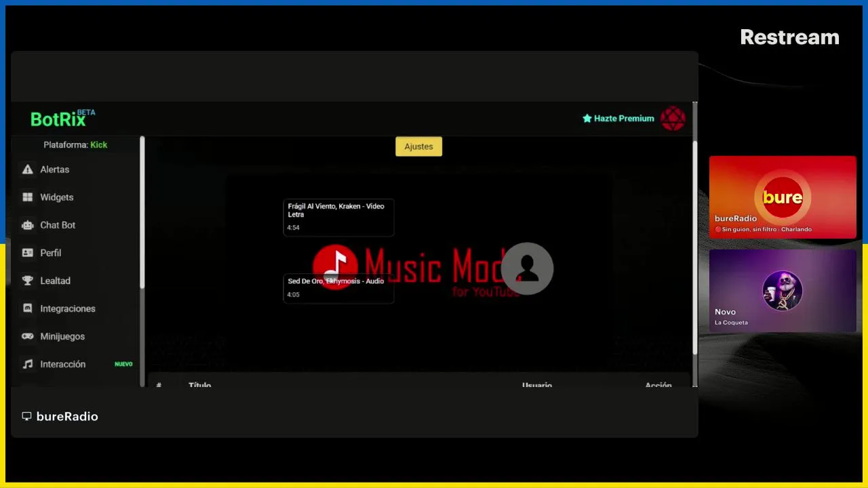
Task: Click the gray user silhouette circle
Action: pyautogui.click(x=528, y=268)
